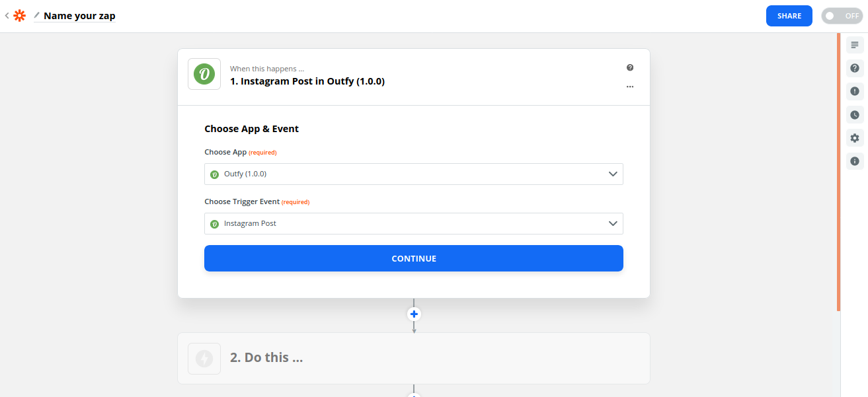Open the settings gear icon in sidebar
The width and height of the screenshot is (868, 397).
[x=855, y=138]
